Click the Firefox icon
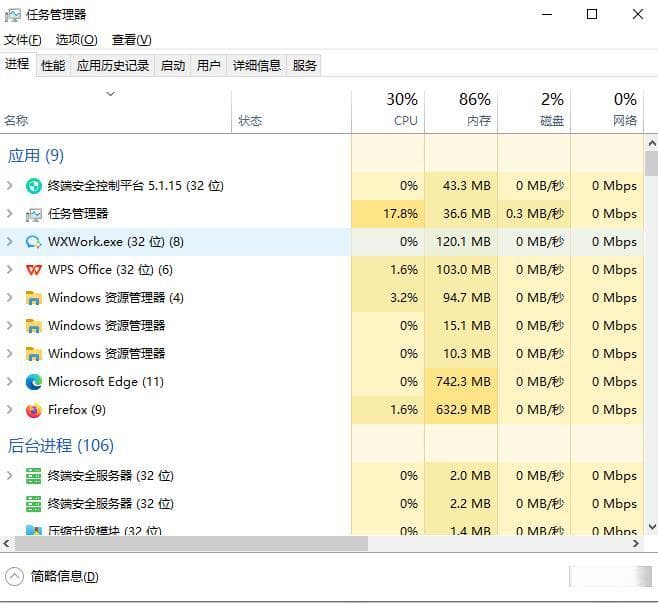 (x=34, y=410)
